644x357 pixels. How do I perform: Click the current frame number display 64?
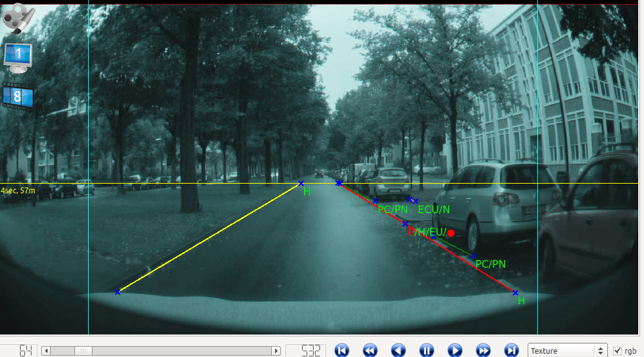click(x=26, y=351)
